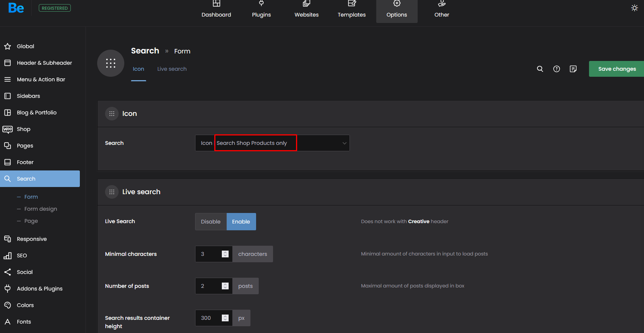Open the Options tab
644x333 pixels.
pyautogui.click(x=397, y=11)
